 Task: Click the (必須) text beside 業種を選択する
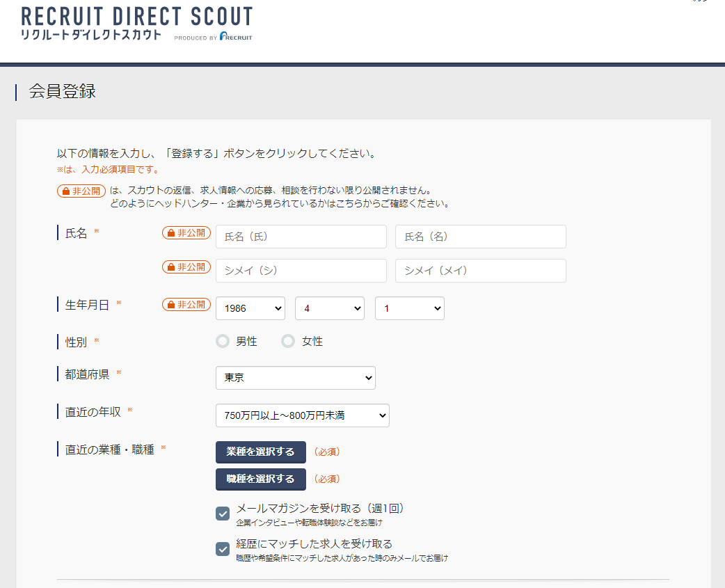click(x=327, y=452)
